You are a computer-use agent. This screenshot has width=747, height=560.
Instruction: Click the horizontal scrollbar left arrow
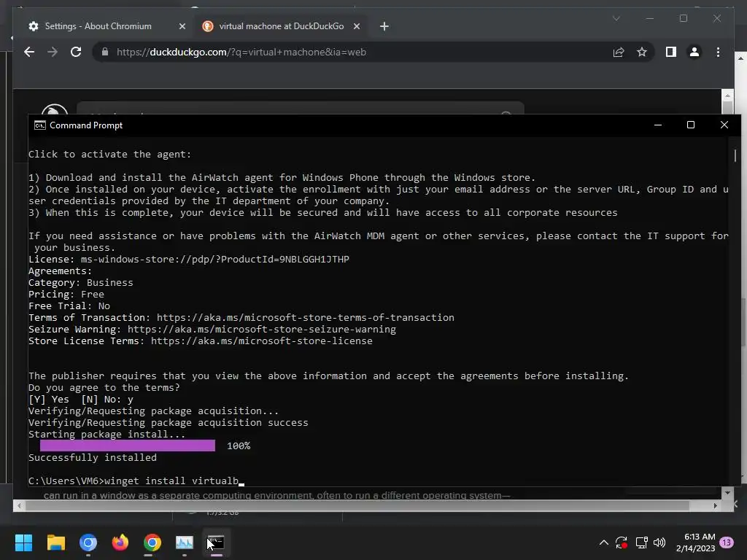(x=18, y=506)
